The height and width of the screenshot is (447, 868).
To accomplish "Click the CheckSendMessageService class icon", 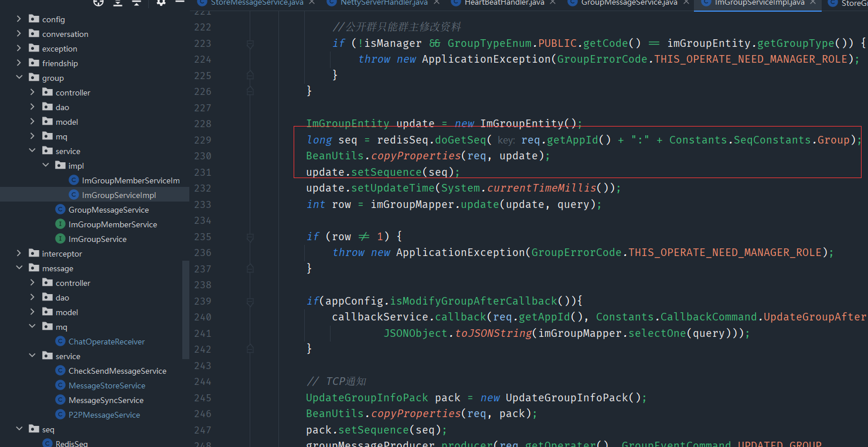I will coord(60,371).
